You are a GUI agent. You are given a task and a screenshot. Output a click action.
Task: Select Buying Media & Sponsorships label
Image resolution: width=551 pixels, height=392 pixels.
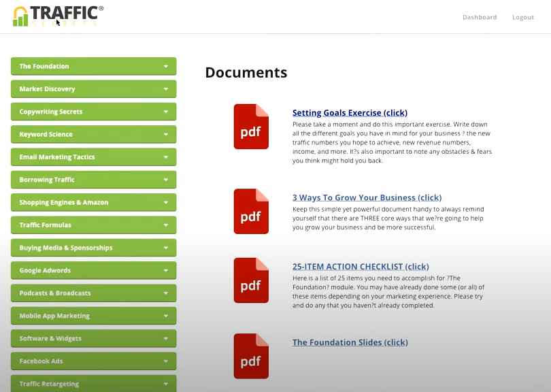[x=66, y=248]
